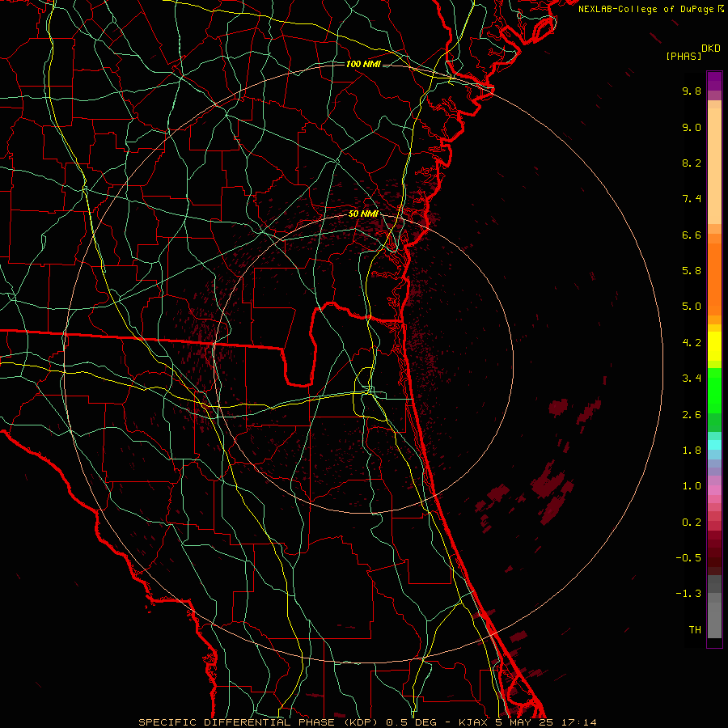This screenshot has height=728, width=728.
Task: Click the 6.6 value on the color scale
Action: 692,235
